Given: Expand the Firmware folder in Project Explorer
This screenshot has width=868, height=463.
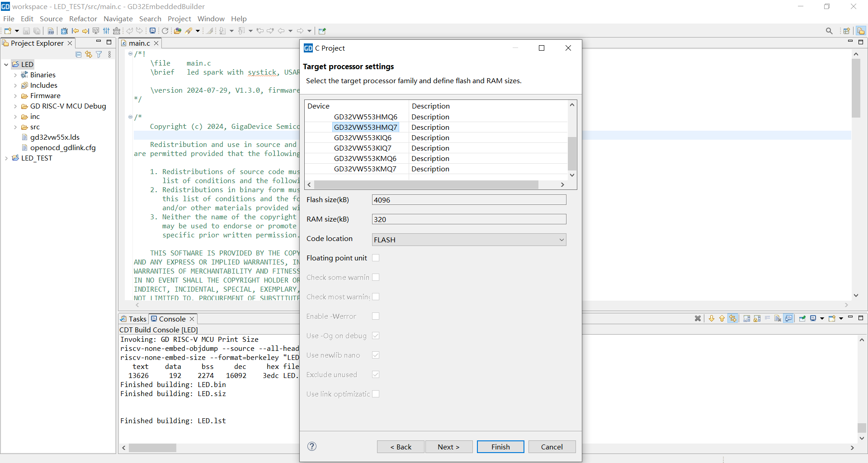Looking at the screenshot, I should (x=15, y=96).
